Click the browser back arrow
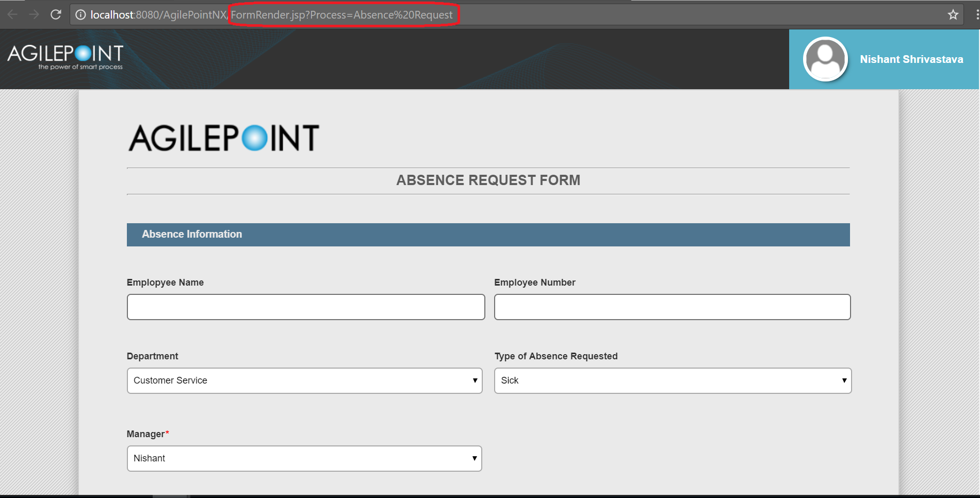Image resolution: width=980 pixels, height=498 pixels. [12, 14]
